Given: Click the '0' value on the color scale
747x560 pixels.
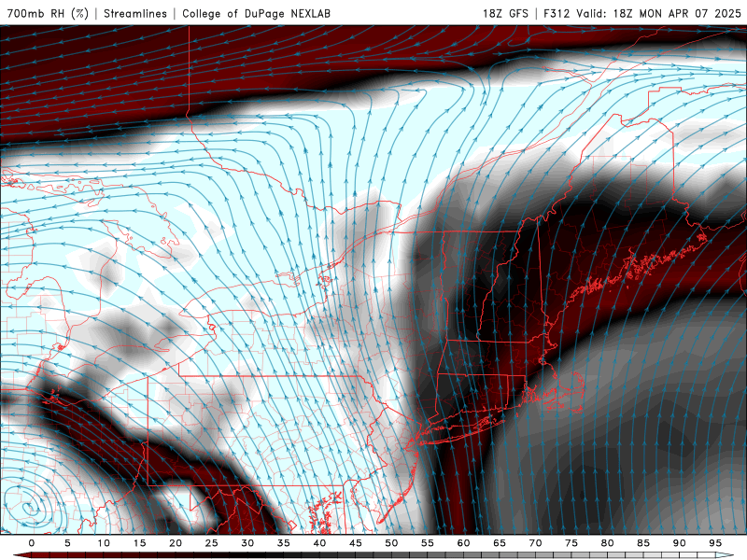Looking at the screenshot, I should [32, 543].
